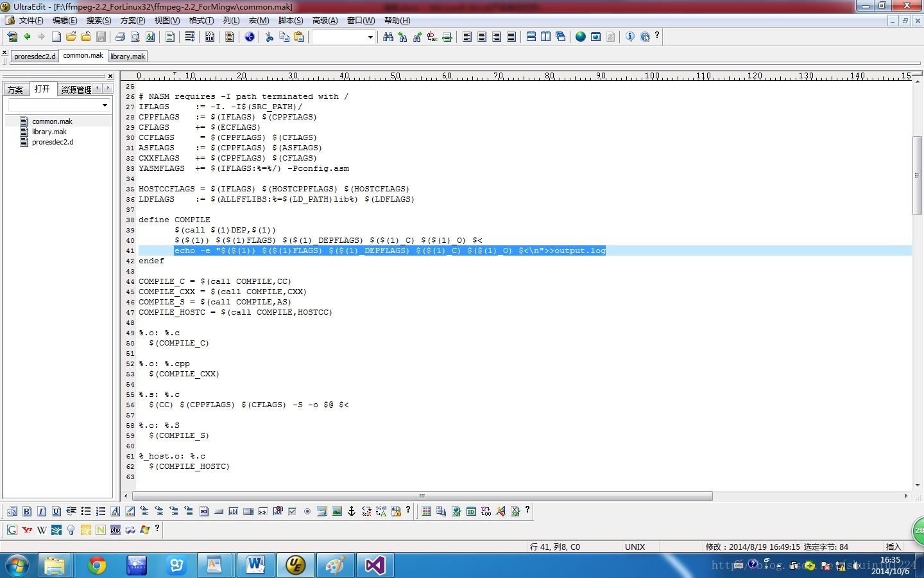Click the Paste clipboard icon

point(299,37)
